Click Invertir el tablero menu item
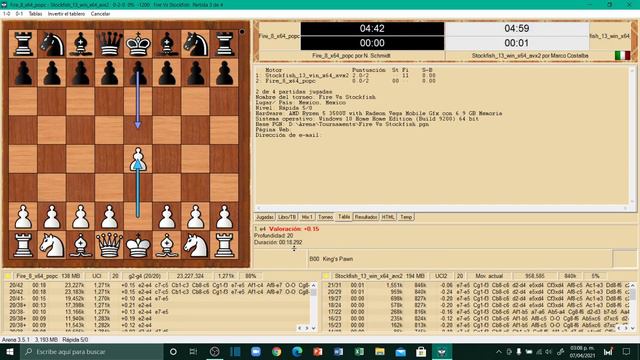 66,14
